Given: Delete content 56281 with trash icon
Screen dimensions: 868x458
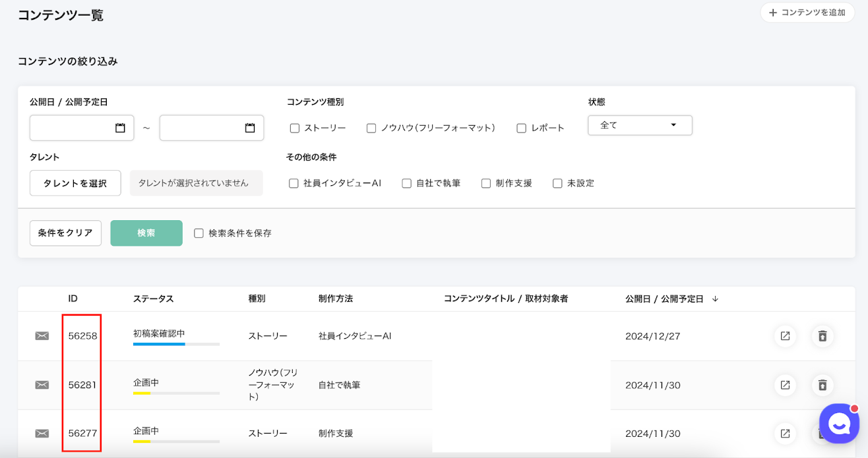Looking at the screenshot, I should click(822, 385).
